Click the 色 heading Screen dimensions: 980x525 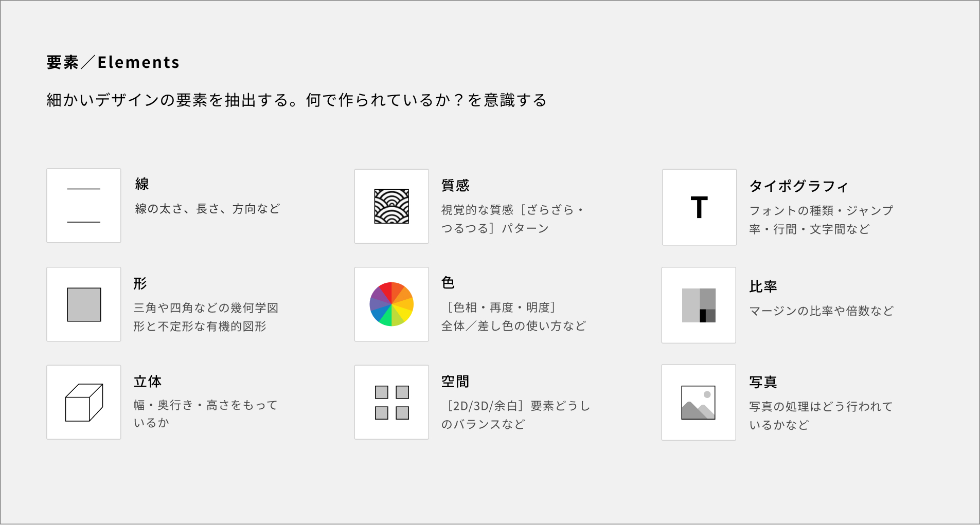pyautogui.click(x=448, y=283)
